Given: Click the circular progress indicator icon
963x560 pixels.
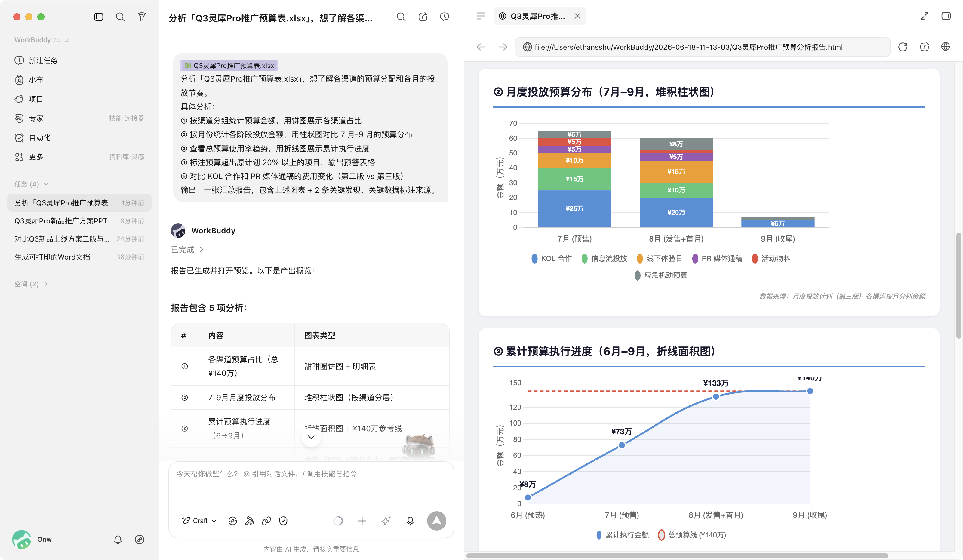Looking at the screenshot, I should [x=338, y=521].
